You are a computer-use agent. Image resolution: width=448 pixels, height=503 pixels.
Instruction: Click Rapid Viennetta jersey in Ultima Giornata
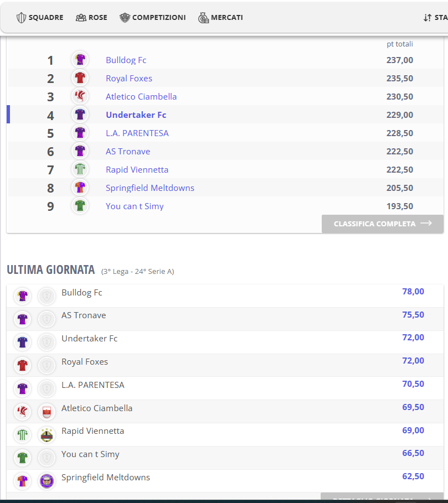(23, 435)
